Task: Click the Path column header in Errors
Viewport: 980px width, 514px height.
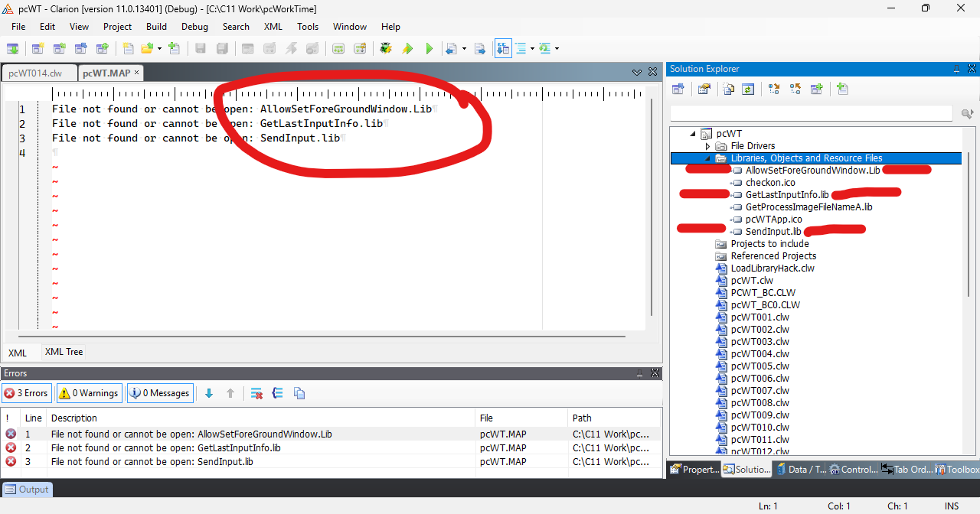Action: point(614,418)
